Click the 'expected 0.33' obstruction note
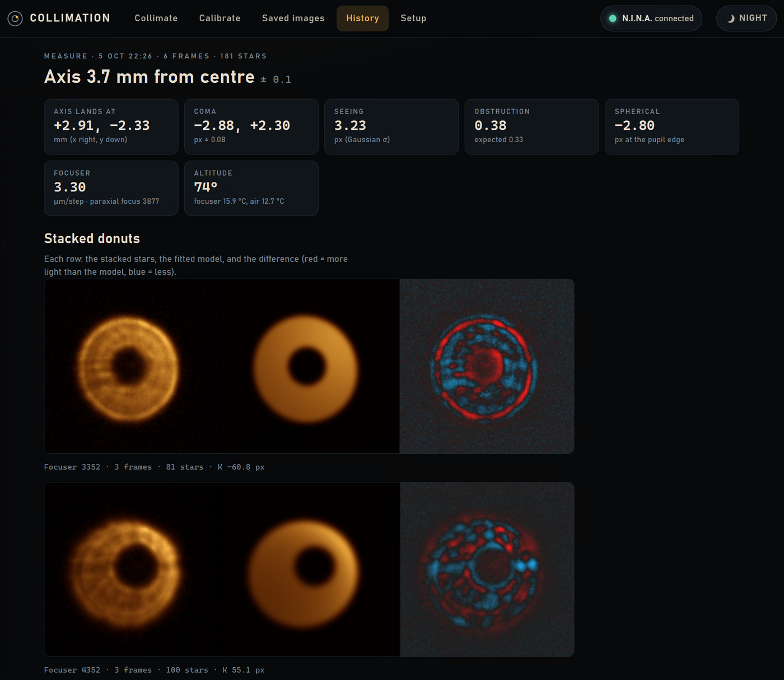Image resolution: width=784 pixels, height=680 pixels. [x=499, y=140]
